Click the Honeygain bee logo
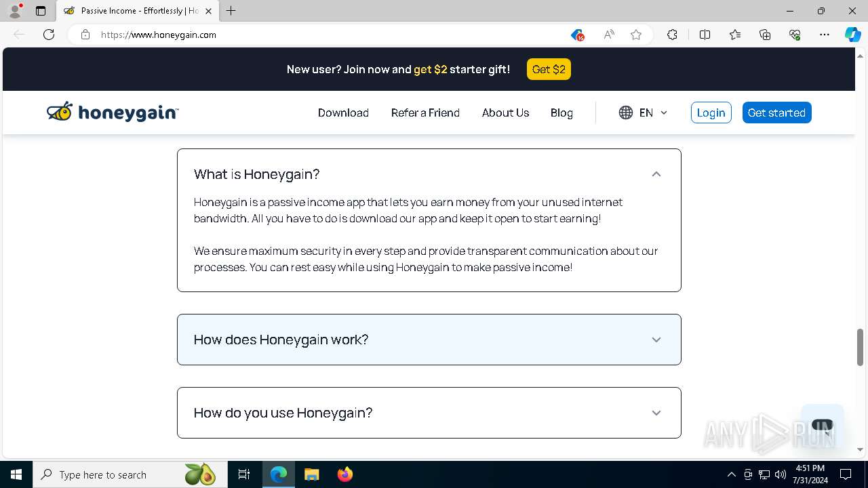 coord(113,113)
